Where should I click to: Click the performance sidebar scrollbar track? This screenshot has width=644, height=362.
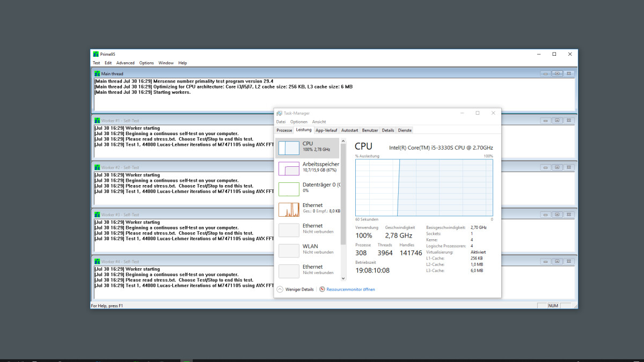coord(343,263)
